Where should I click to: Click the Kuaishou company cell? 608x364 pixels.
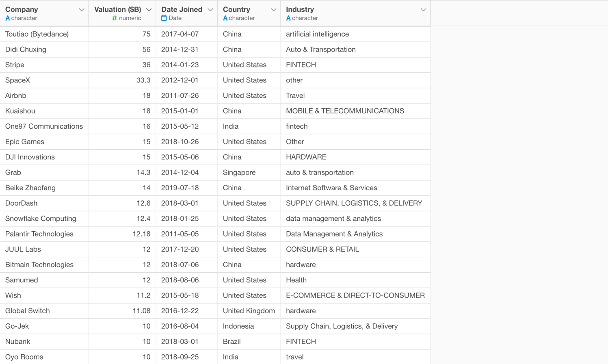coord(44,111)
